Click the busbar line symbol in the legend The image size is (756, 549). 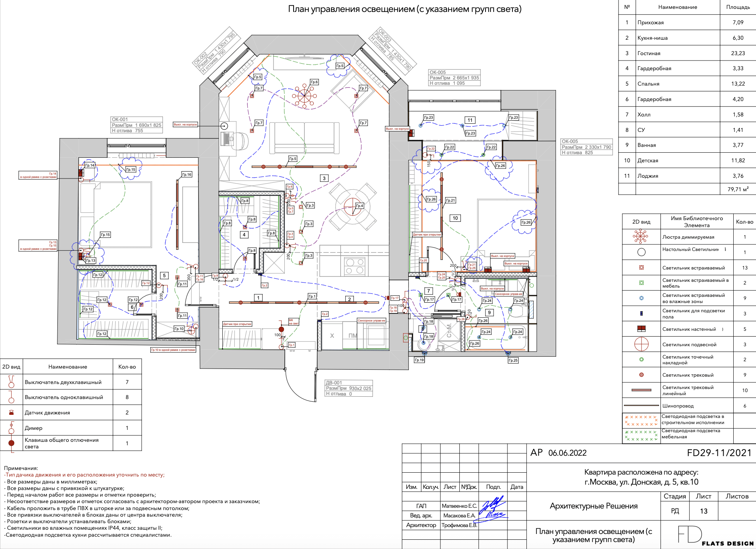click(641, 405)
